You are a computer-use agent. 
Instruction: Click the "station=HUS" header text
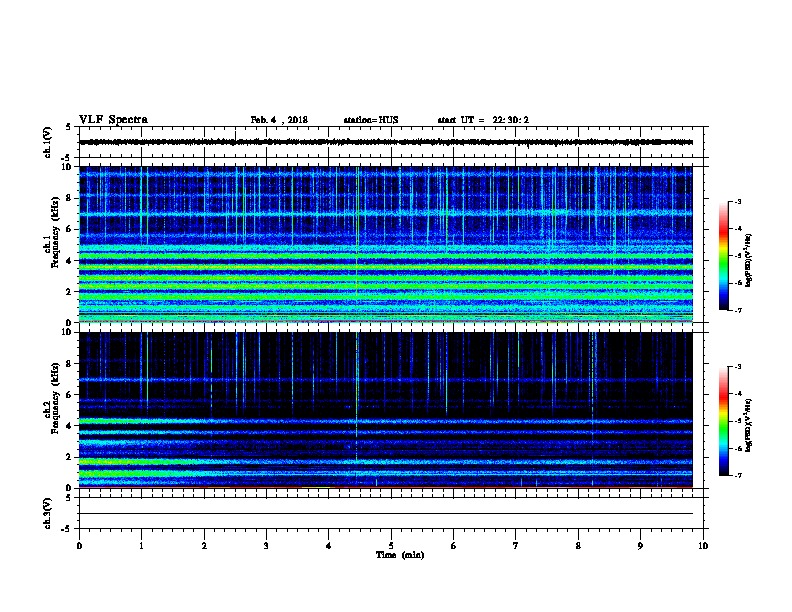pos(371,120)
